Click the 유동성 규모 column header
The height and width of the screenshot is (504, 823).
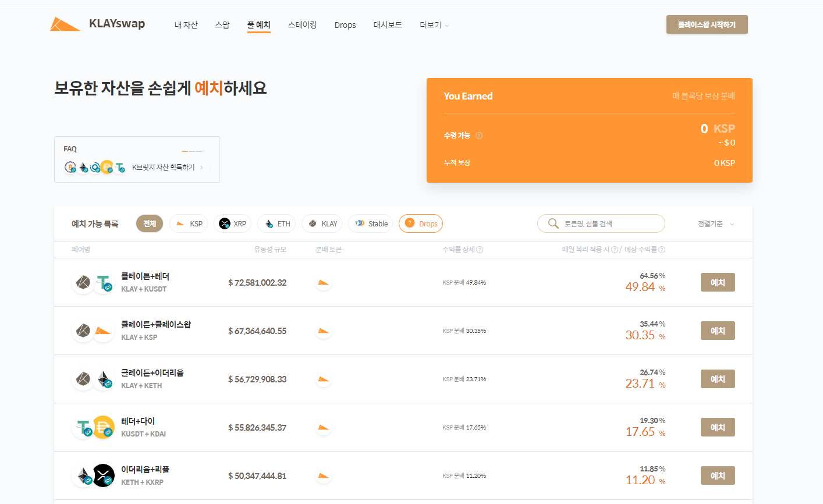270,250
